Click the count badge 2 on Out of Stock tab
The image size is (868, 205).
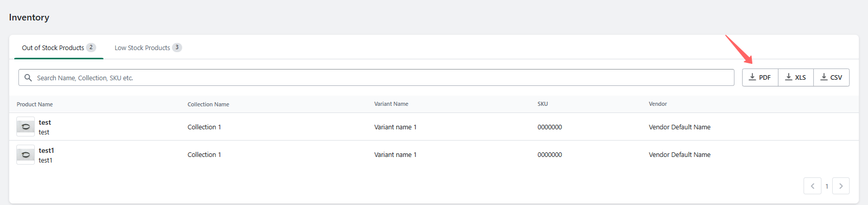pyautogui.click(x=91, y=48)
